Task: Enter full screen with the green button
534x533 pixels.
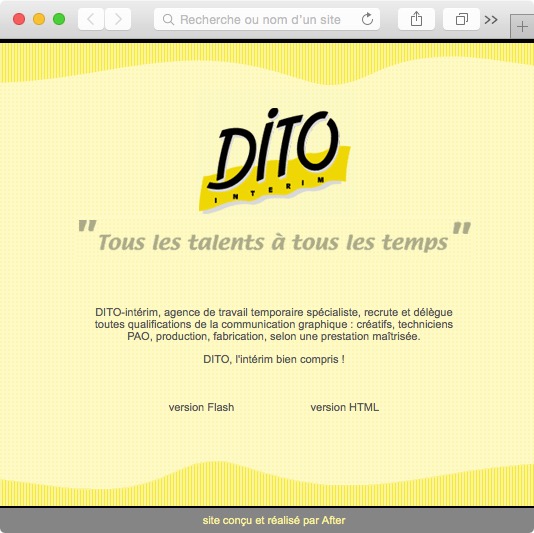Action: click(59, 19)
